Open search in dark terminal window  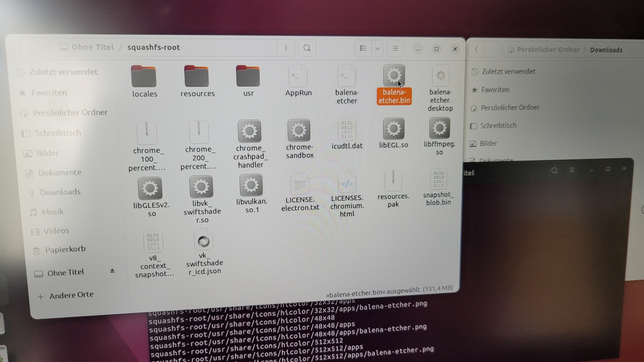554,171
